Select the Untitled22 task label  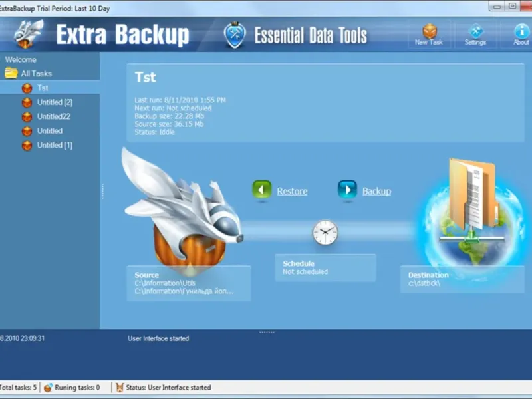[x=54, y=116]
